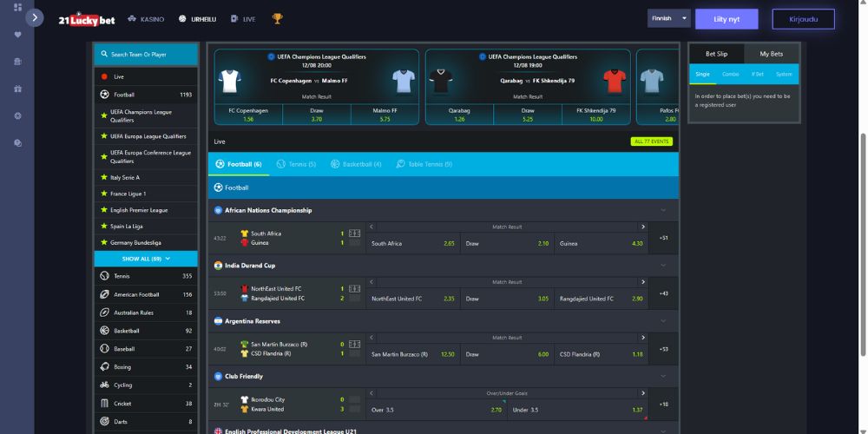Bet on Rangdajied United FC at 2.90
868x434 pixels.
pyautogui.click(x=601, y=299)
